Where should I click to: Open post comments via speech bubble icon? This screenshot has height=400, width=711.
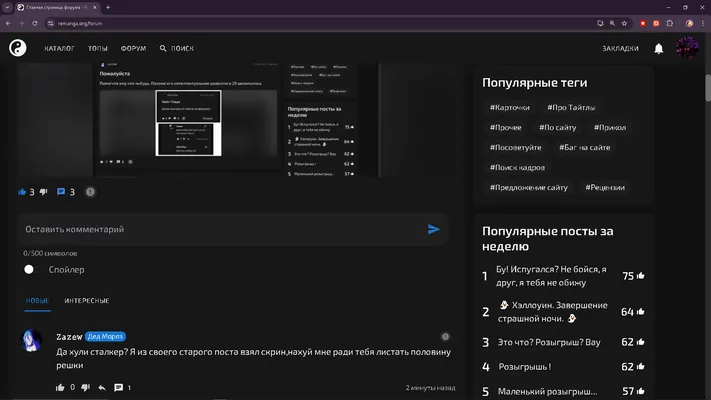[61, 192]
